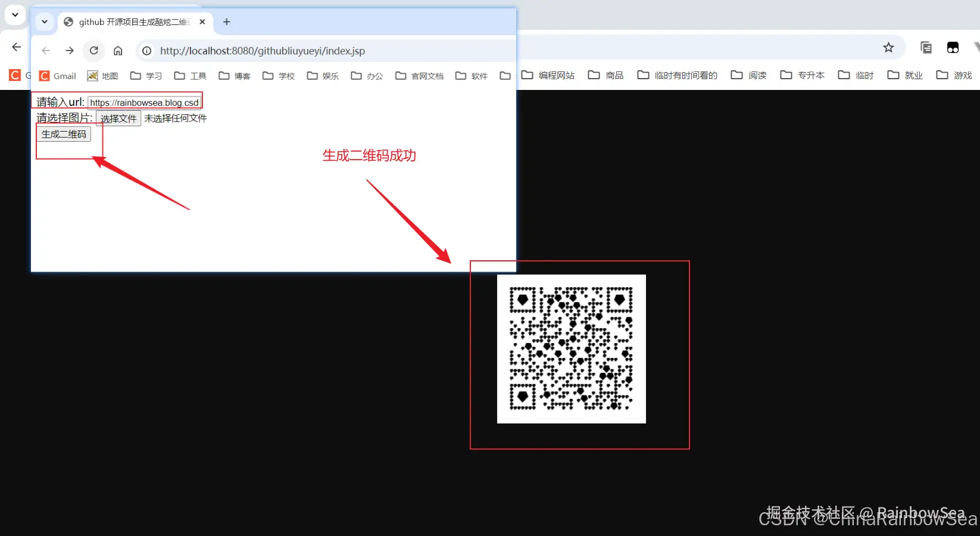Open the browser home page
The width and height of the screenshot is (980, 536).
click(x=118, y=51)
